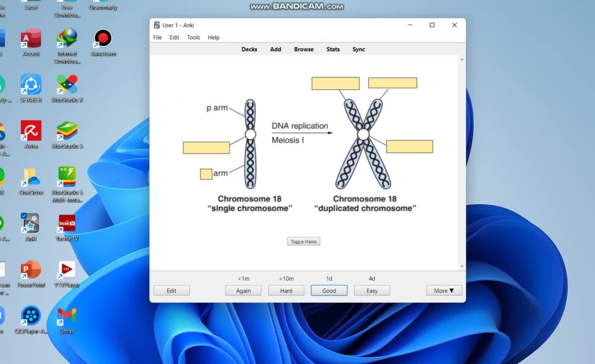Launch the SHAREit desktop shortcut
This screenshot has height=364, width=595.
pyautogui.click(x=31, y=88)
